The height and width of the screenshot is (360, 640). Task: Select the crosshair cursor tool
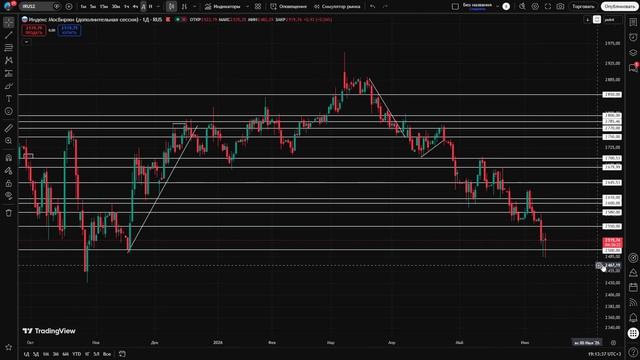(9, 22)
